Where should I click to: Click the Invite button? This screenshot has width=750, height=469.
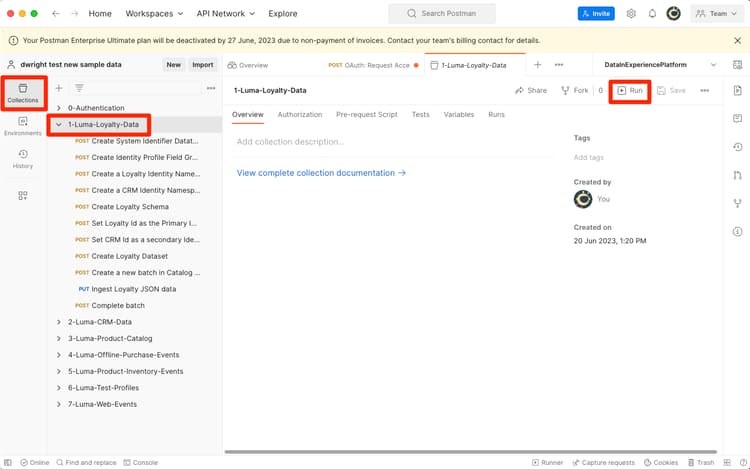[x=596, y=13]
